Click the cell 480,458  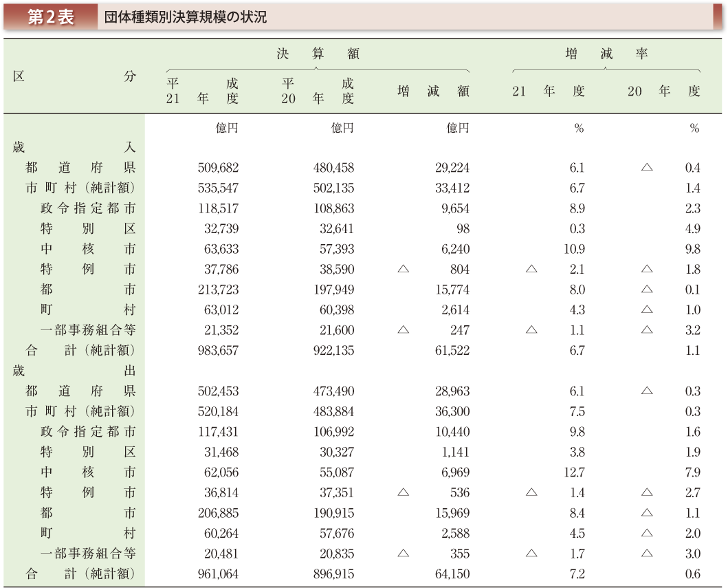pos(334,168)
